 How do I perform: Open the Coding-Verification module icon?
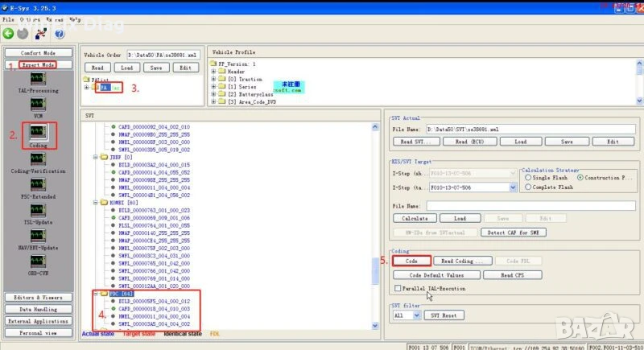(38, 159)
